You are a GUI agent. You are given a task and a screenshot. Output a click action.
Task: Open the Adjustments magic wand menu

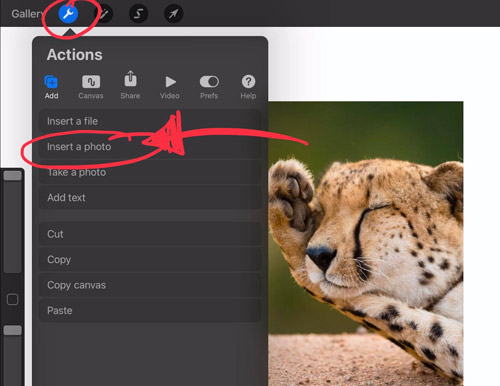104,14
